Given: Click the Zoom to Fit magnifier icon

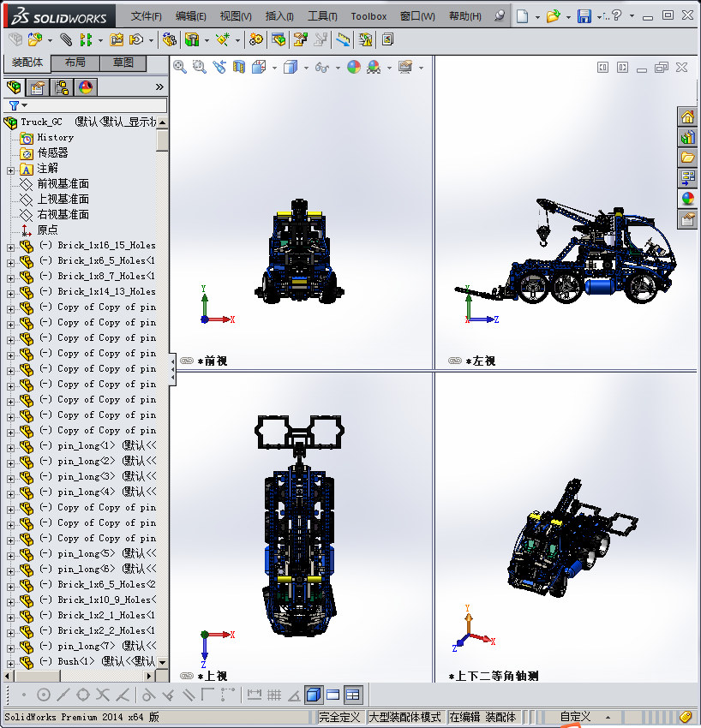Looking at the screenshot, I should coord(180,68).
